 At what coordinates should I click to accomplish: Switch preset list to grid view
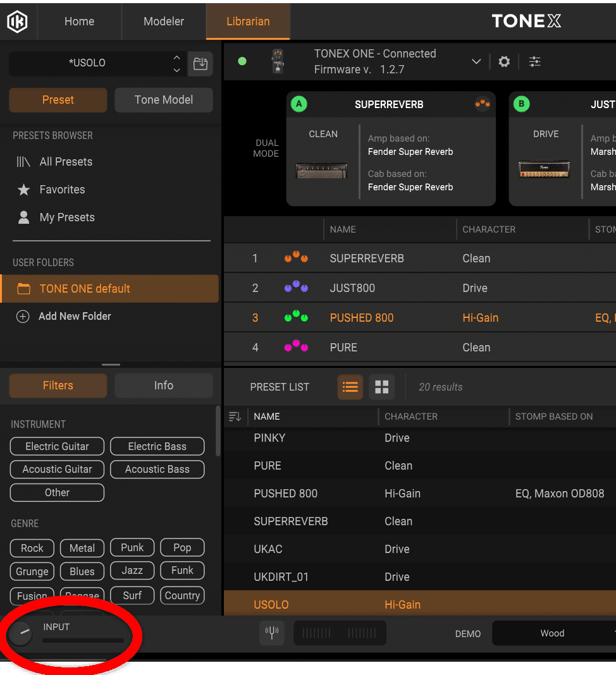point(381,386)
